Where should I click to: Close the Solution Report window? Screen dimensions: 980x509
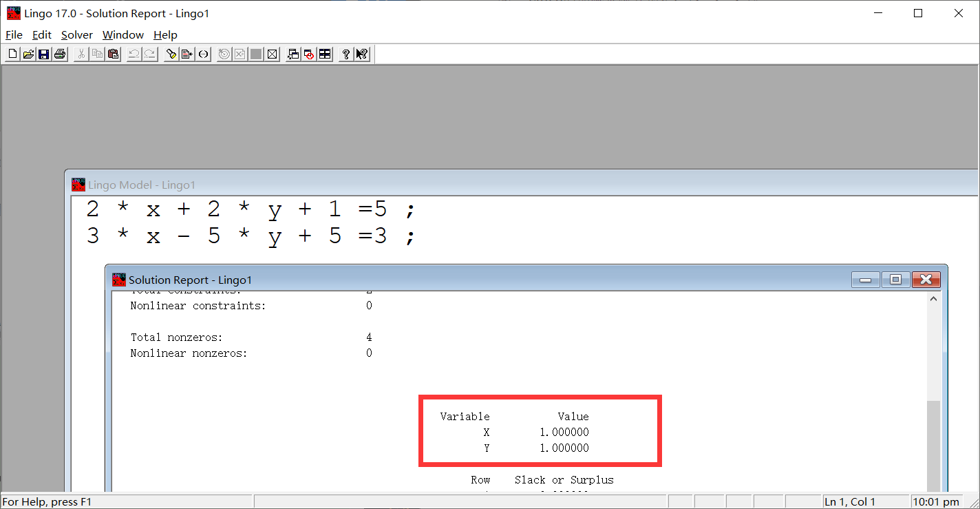pos(926,279)
